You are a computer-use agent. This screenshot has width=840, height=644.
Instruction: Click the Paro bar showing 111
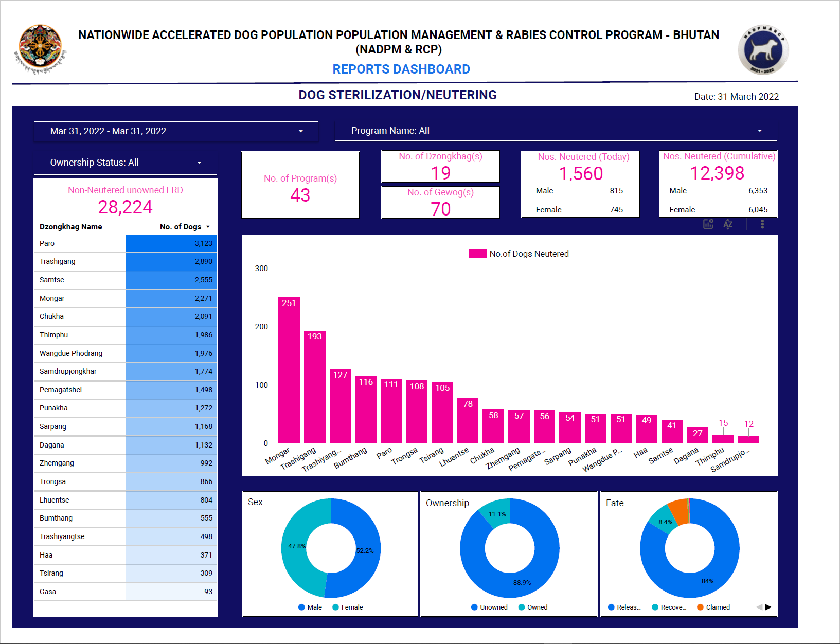(x=391, y=410)
